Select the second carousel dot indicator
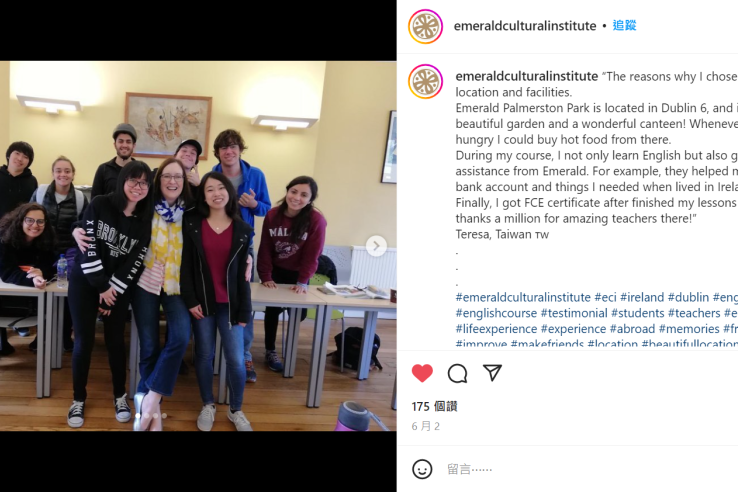 [x=146, y=416]
